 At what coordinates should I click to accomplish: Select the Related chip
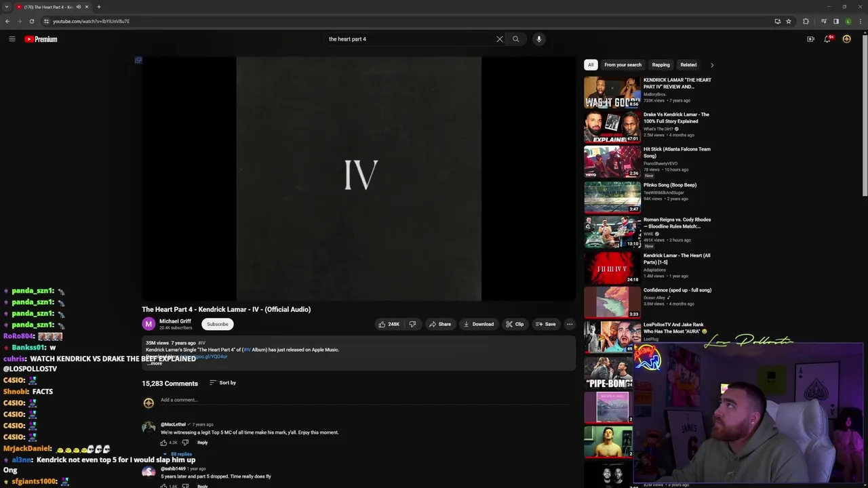[688, 65]
